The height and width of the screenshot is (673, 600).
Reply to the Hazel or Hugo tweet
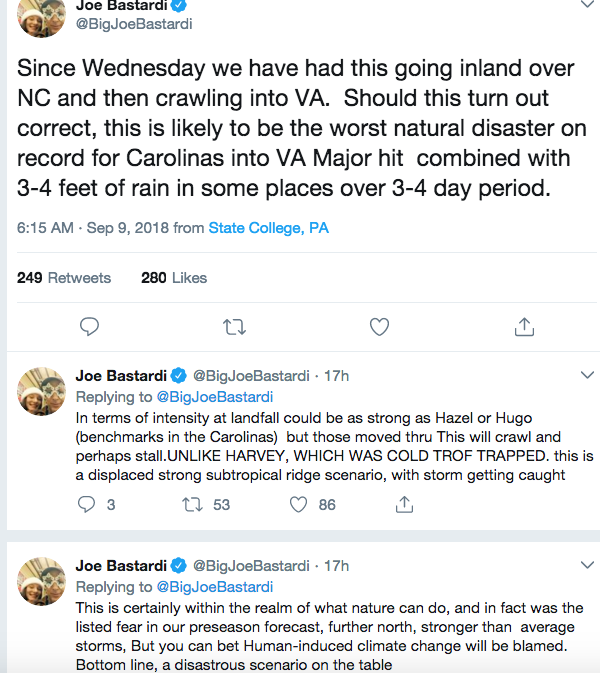89,505
